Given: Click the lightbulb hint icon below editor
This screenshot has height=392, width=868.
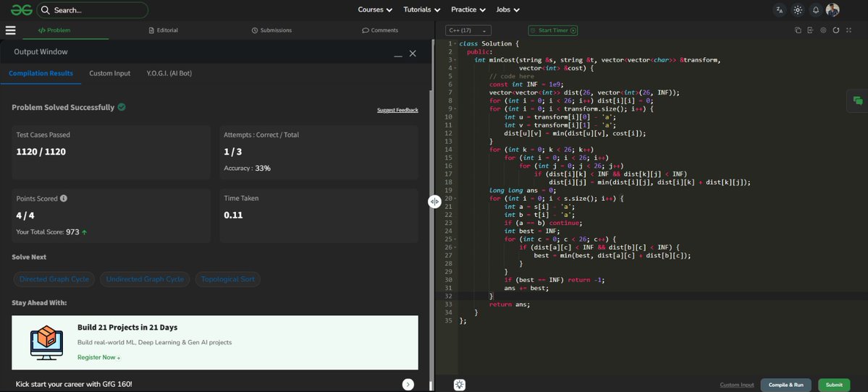Looking at the screenshot, I should pos(459,385).
